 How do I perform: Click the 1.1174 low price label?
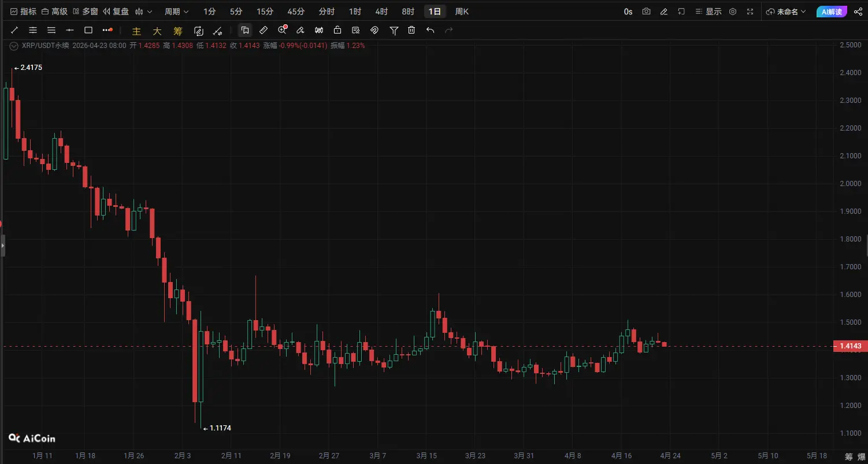tap(221, 428)
